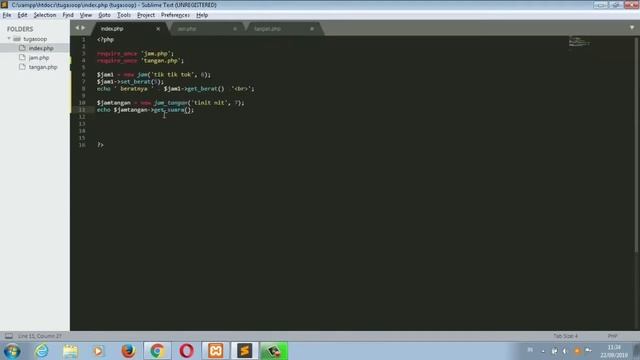Image resolution: width=640 pixels, height=360 pixels.
Task: Close the index.php tab
Action: 158,29
